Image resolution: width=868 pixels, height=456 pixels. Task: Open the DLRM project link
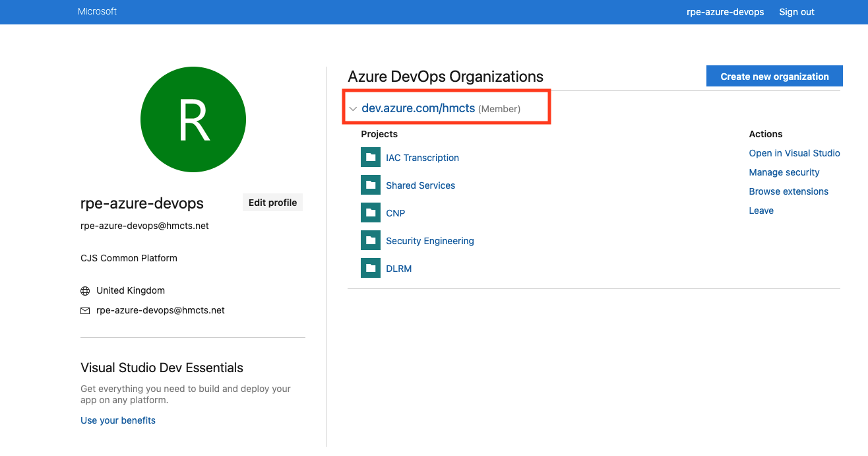click(x=398, y=269)
